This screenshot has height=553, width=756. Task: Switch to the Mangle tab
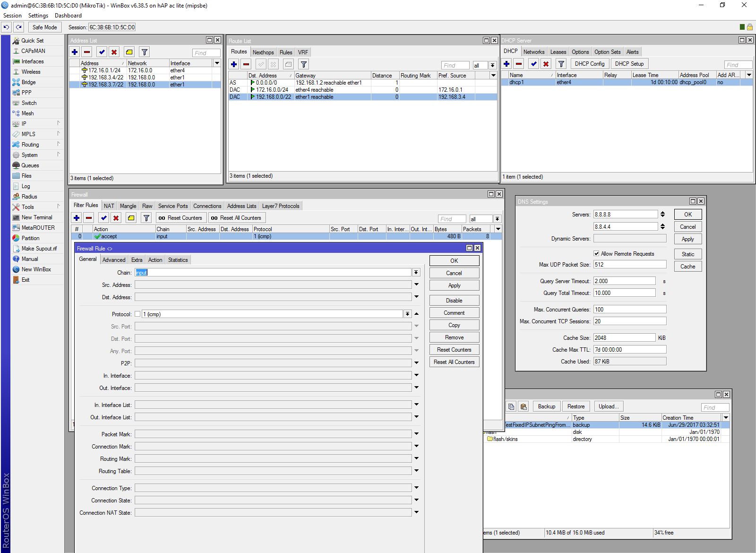(128, 206)
